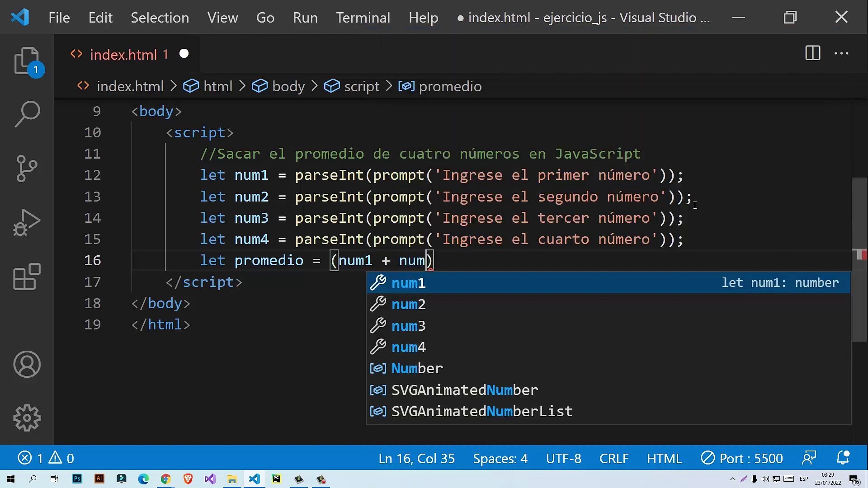Open the Run menu
This screenshot has height=488, width=868.
[305, 17]
